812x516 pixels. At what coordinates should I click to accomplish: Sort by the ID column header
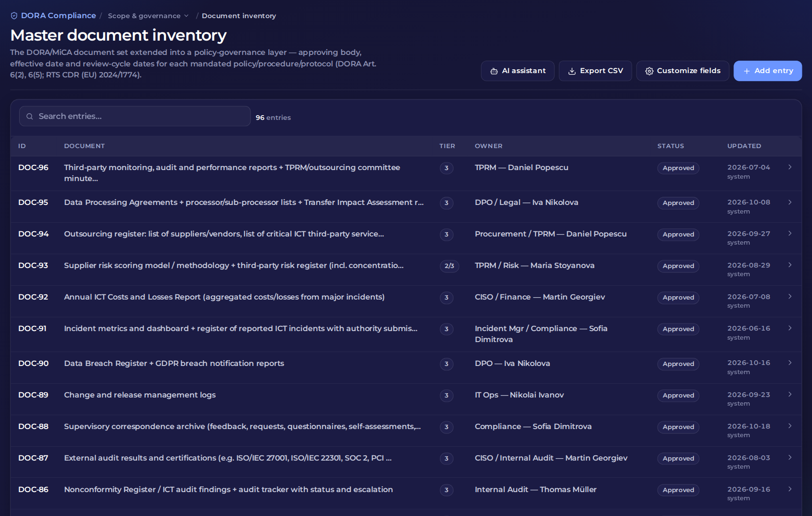click(x=22, y=146)
